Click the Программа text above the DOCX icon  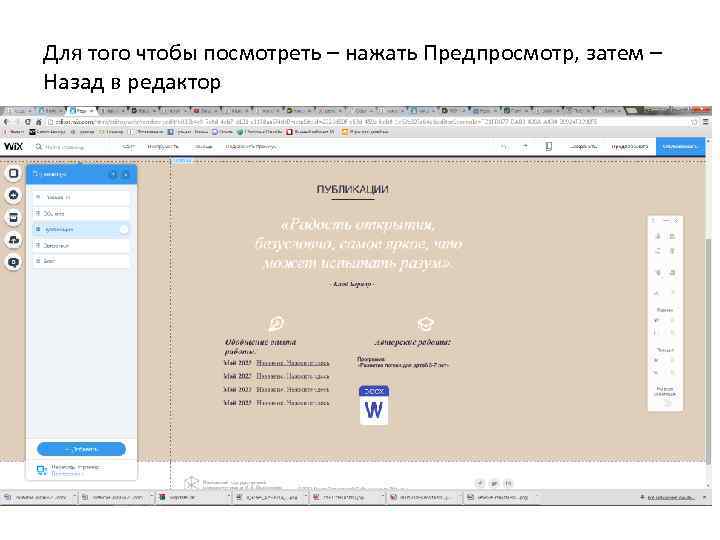402,362
